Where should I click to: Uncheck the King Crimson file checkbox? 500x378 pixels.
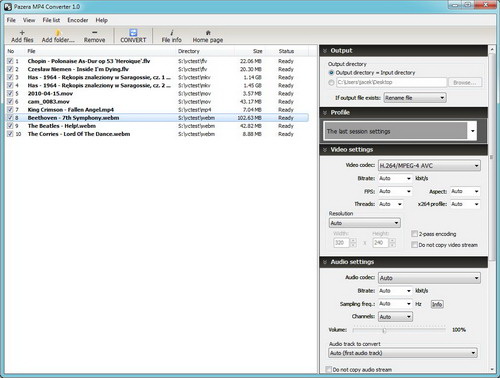(10, 109)
